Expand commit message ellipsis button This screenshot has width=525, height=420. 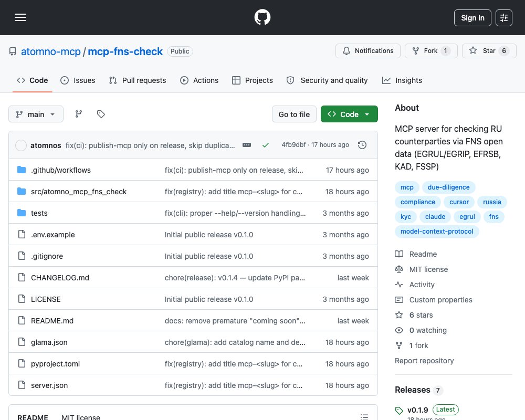coord(247,145)
